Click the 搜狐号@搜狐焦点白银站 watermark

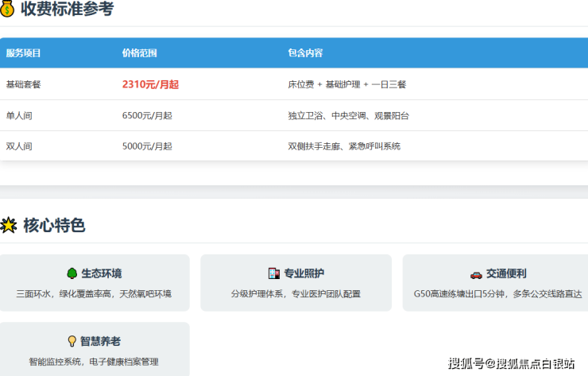point(512,364)
